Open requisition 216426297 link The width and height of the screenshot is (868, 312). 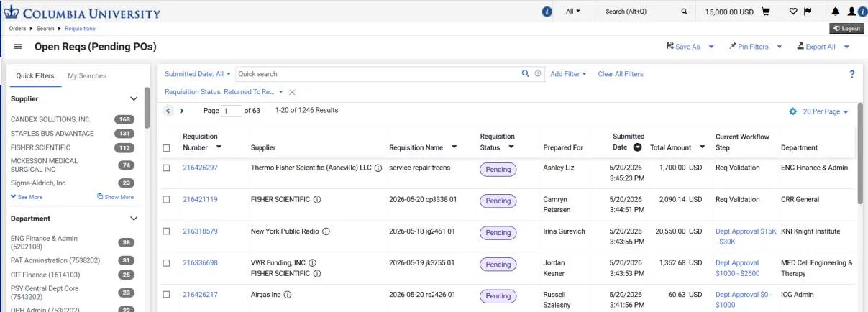click(200, 168)
